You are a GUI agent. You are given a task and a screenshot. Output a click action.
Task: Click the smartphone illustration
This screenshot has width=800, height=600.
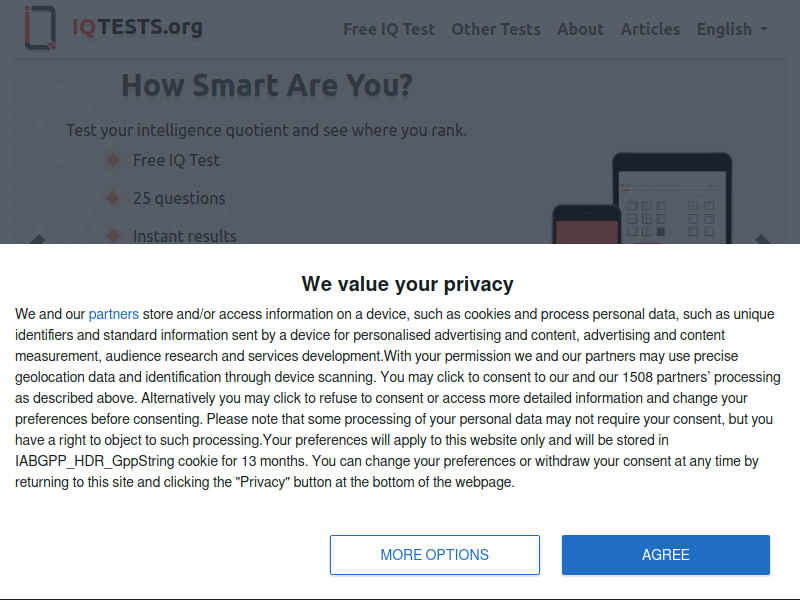(x=587, y=224)
